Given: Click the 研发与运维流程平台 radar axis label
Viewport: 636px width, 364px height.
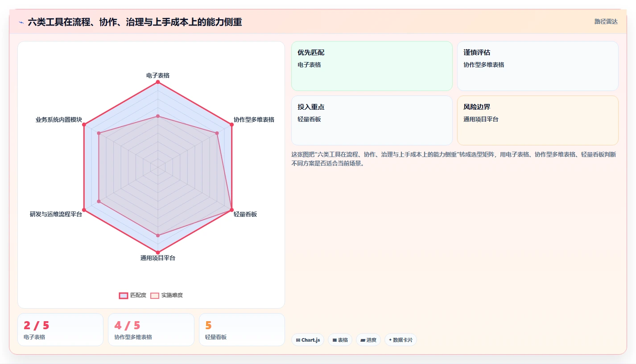Looking at the screenshot, I should pyautogui.click(x=56, y=214).
